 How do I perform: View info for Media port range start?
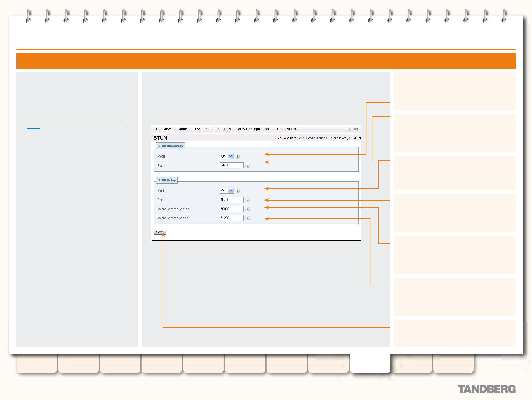(248, 209)
